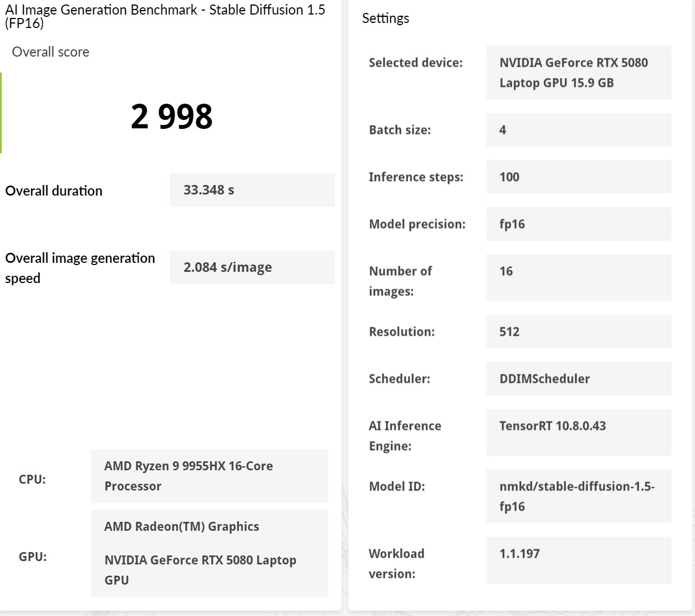Click the TensorRT 10.8.0.43 engine field

578,432
